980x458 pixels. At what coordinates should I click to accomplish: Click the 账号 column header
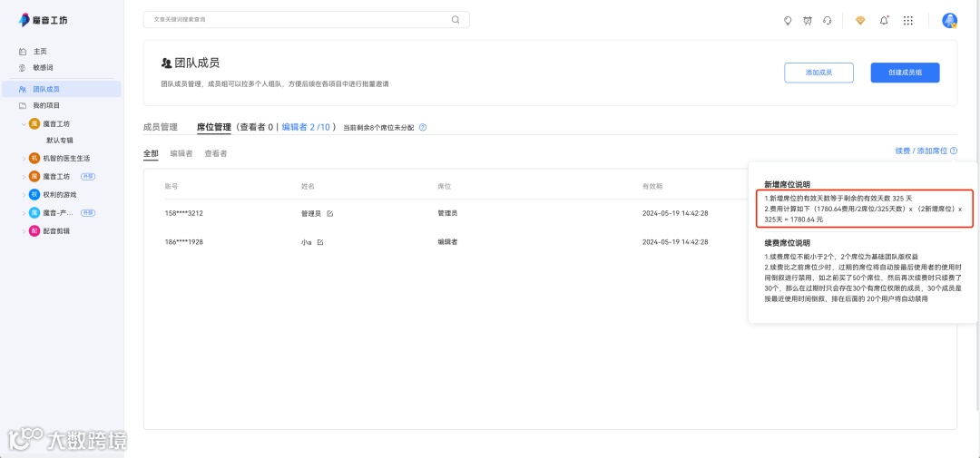click(x=171, y=186)
